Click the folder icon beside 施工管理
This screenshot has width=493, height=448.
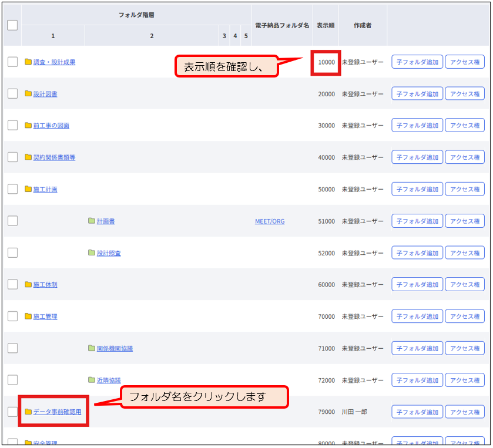(x=28, y=316)
